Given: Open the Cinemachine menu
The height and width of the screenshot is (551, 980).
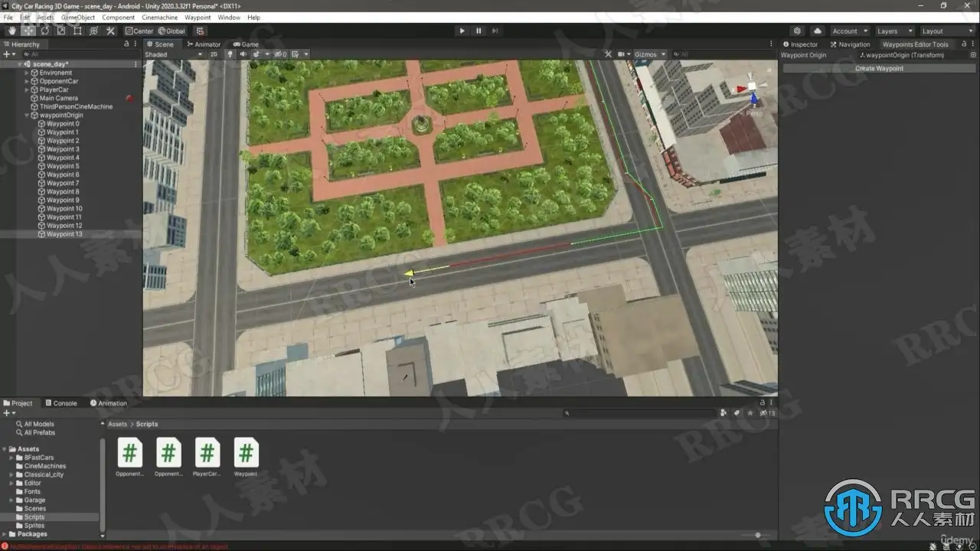Looking at the screenshot, I should tap(160, 17).
